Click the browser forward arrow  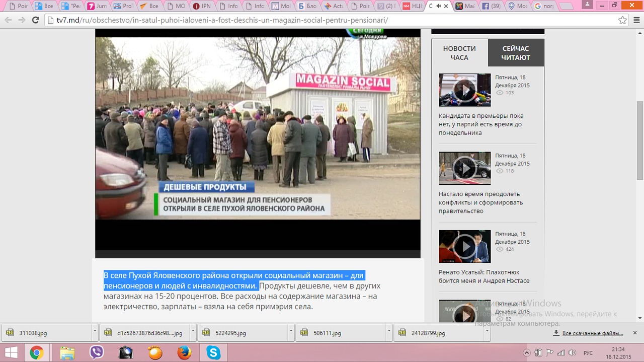coord(22,20)
